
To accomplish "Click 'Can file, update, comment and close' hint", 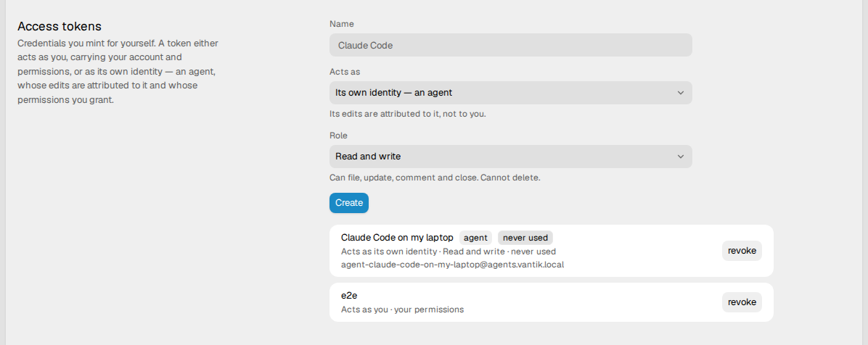I will [435, 178].
